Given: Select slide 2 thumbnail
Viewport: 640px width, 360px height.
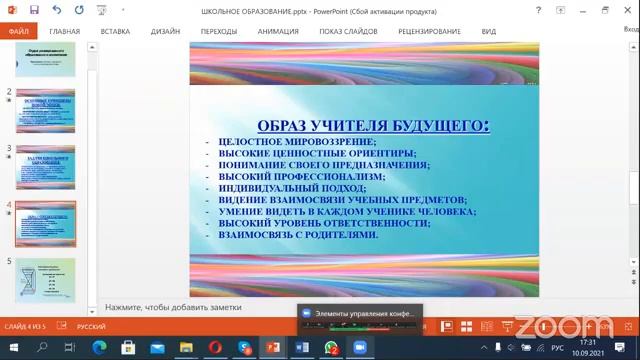Looking at the screenshot, I should click(x=45, y=111).
